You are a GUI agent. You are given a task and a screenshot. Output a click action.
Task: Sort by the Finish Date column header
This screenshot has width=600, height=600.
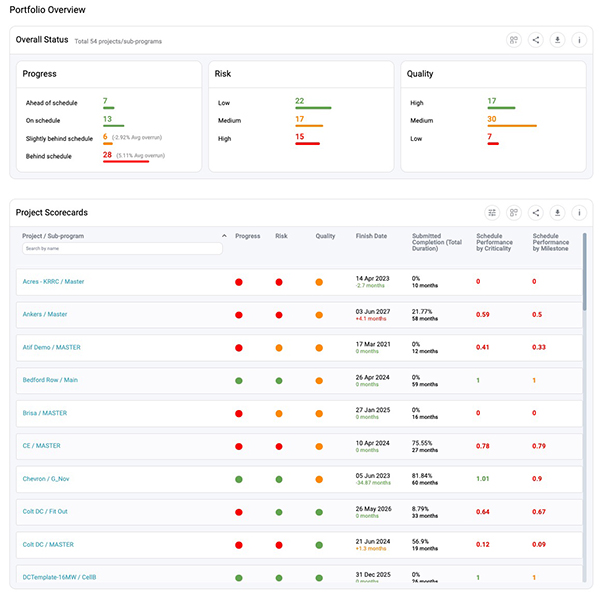point(371,236)
